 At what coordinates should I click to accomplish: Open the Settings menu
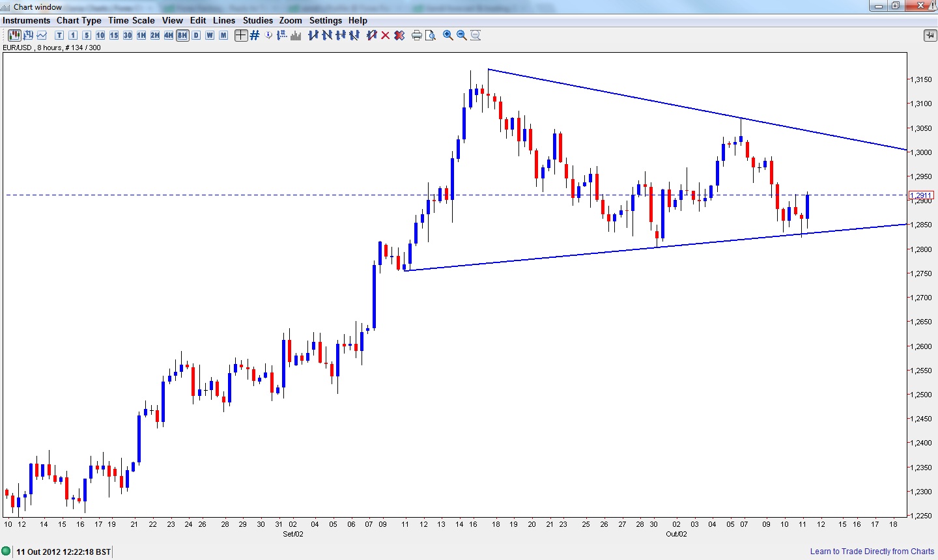[x=326, y=20]
